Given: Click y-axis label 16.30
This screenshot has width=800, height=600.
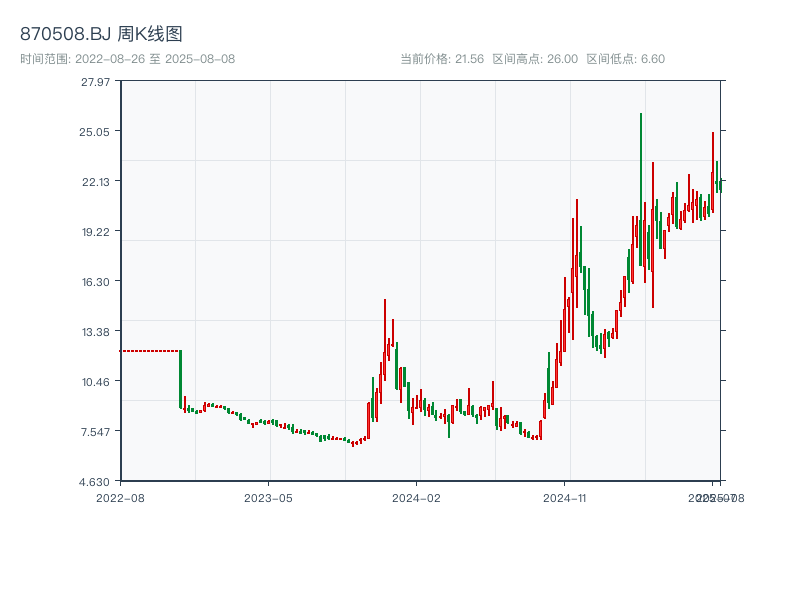Looking at the screenshot, I should tap(96, 282).
